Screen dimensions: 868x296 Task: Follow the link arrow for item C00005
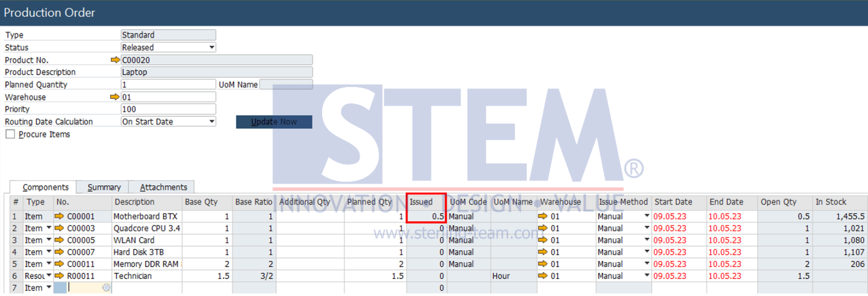click(x=59, y=240)
